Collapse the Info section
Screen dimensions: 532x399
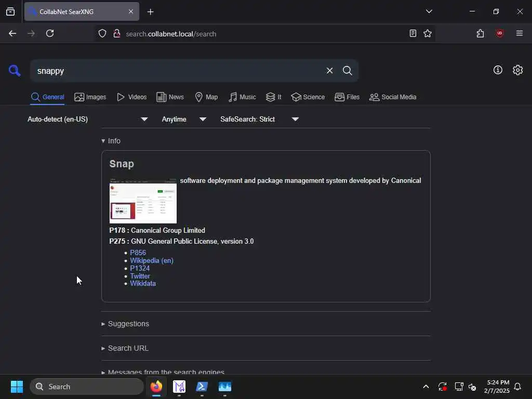[111, 141]
